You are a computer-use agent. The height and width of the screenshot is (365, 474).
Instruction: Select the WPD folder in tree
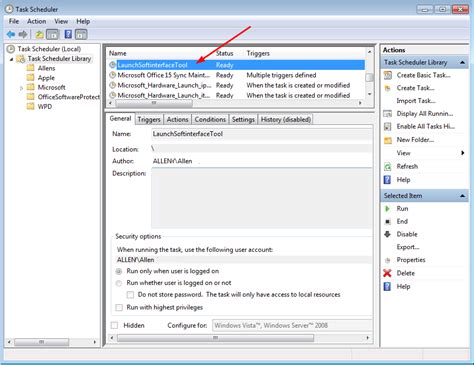pyautogui.click(x=45, y=107)
